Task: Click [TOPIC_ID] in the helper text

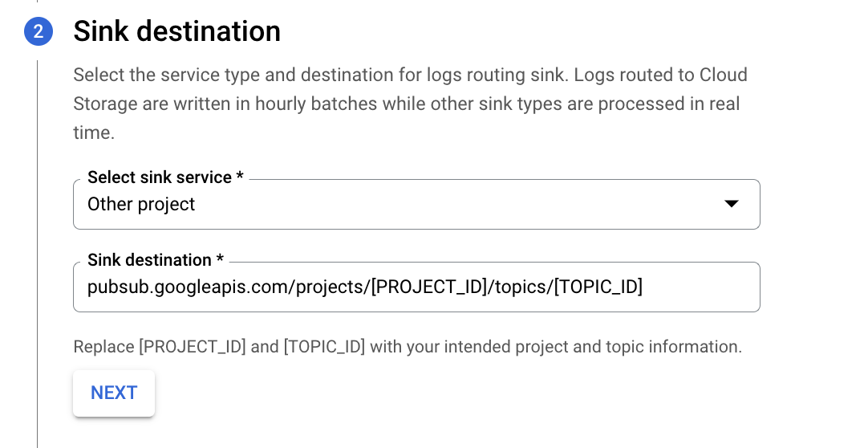Action: 324,347
